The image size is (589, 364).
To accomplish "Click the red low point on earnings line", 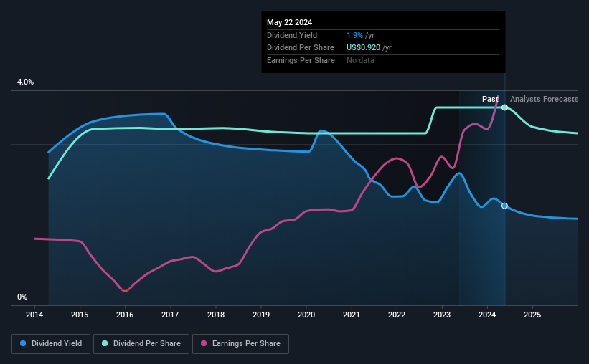I will point(125,290).
